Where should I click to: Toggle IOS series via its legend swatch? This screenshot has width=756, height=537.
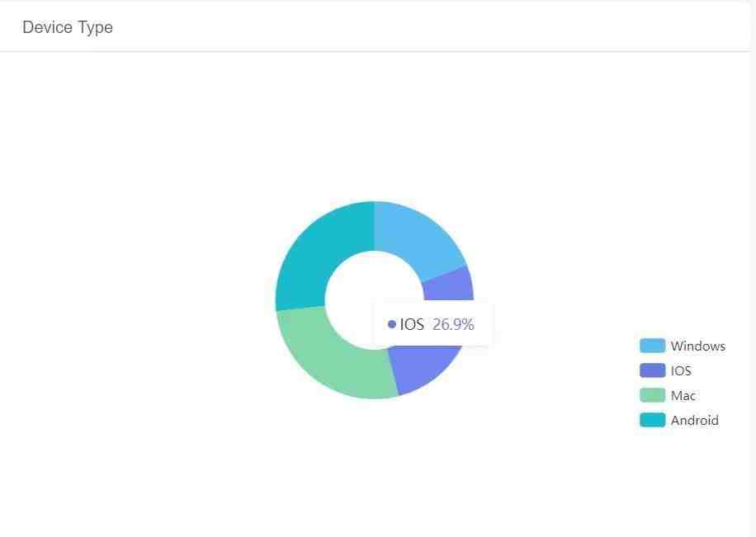tap(652, 370)
